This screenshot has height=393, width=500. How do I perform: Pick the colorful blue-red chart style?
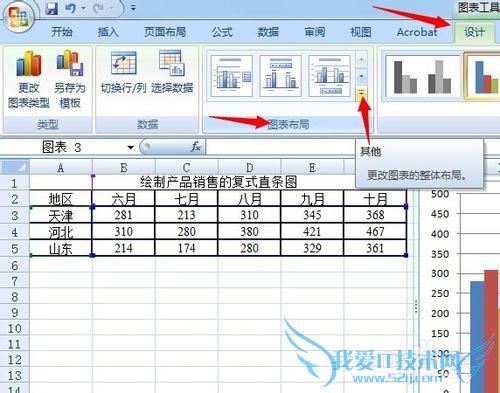coord(483,77)
